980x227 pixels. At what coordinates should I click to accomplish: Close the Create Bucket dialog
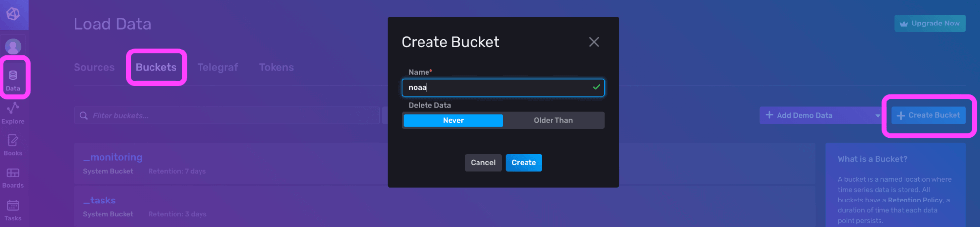[x=594, y=42]
